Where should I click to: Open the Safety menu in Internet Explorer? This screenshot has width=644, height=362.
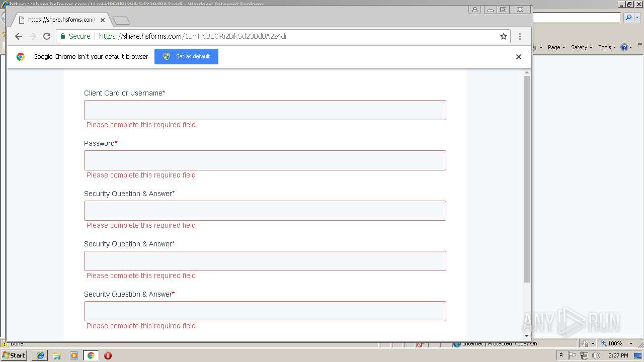(581, 47)
